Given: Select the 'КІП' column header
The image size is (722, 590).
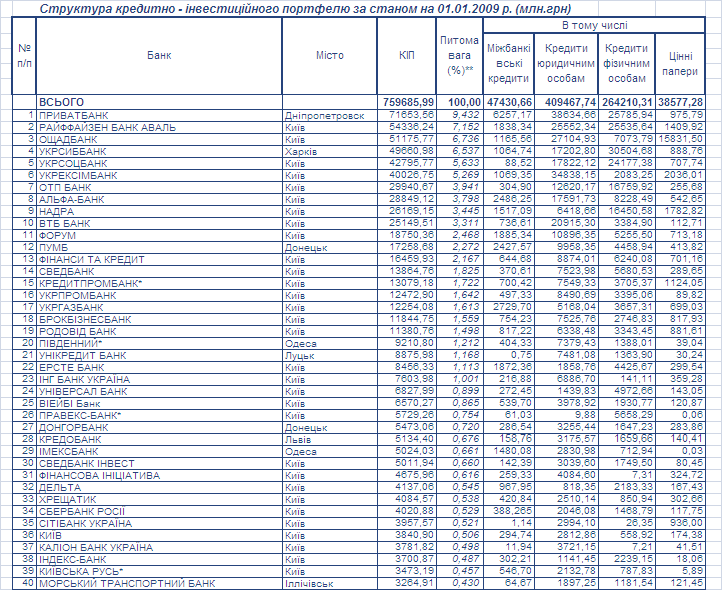Looking at the screenshot, I should (x=406, y=56).
